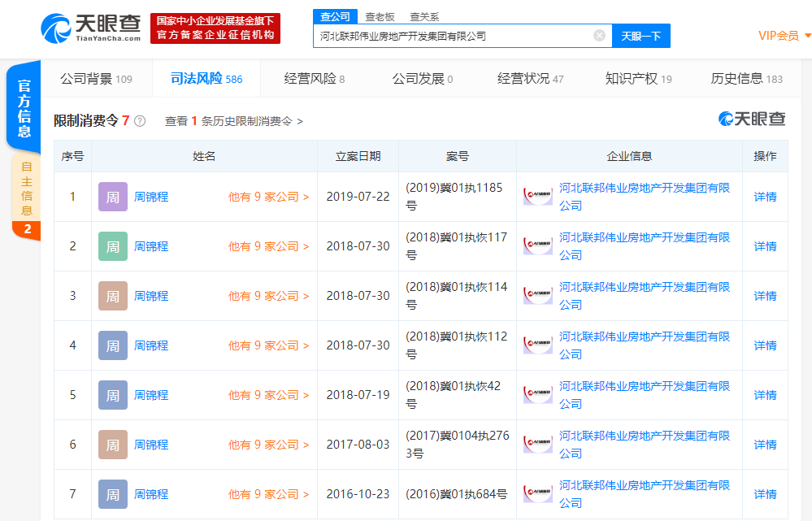Click company logo thumbnail in row 4
The width and height of the screenshot is (812, 521).
538,345
